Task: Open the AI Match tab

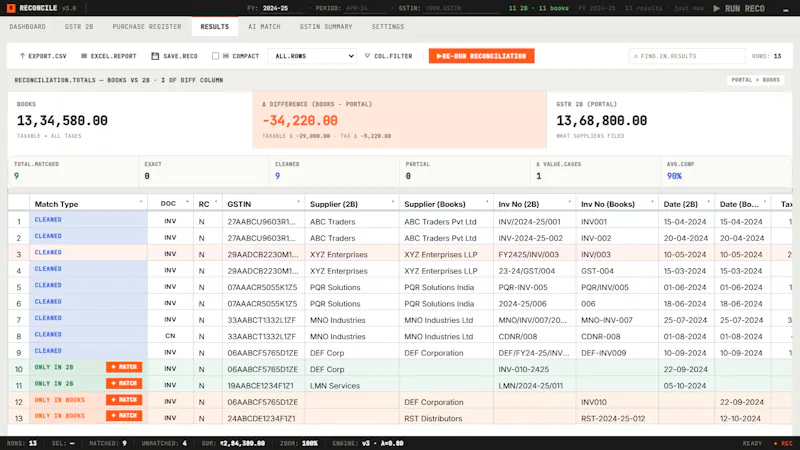Action: click(264, 27)
